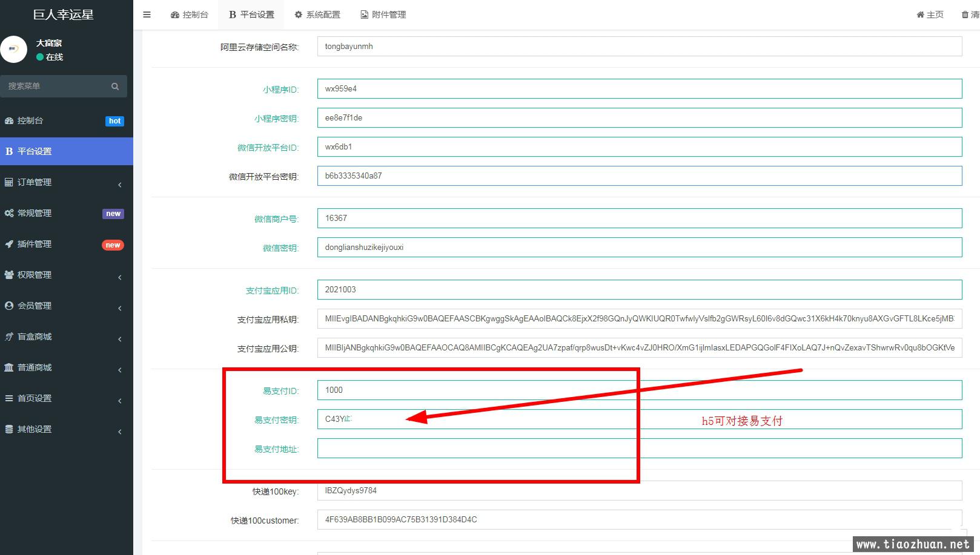Click the 快递100customer input field
Image resolution: width=980 pixels, height=555 pixels.
(x=640, y=520)
